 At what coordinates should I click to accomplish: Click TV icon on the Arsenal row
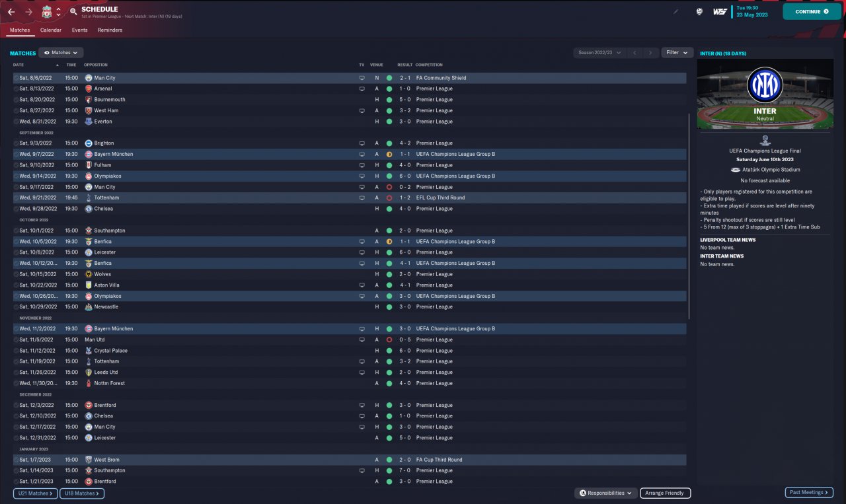[362, 89]
